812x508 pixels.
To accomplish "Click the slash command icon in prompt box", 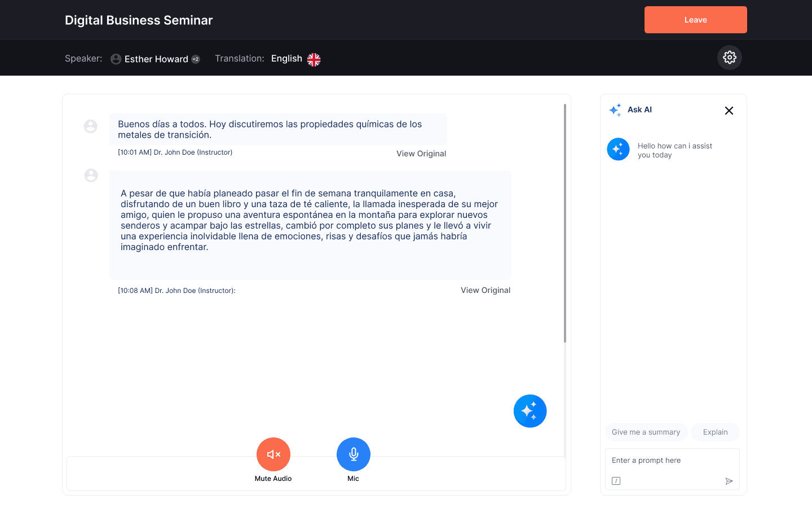I will point(616,481).
